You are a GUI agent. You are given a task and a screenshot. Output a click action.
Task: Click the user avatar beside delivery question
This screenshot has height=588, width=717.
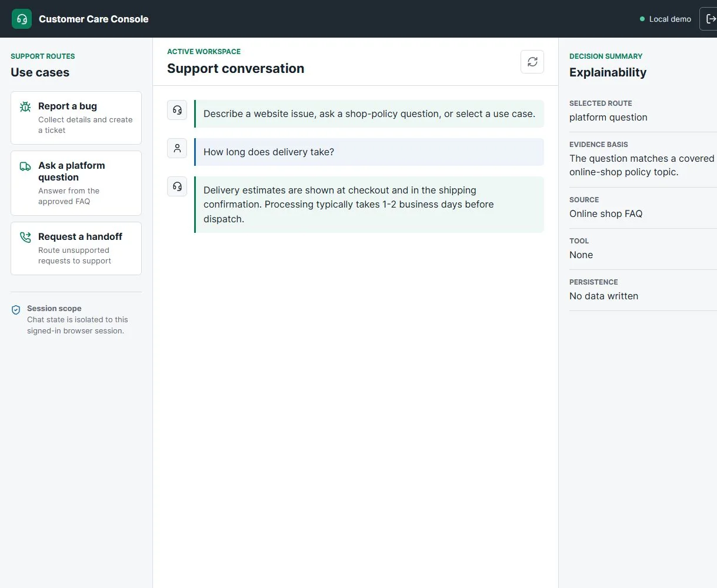tap(177, 148)
